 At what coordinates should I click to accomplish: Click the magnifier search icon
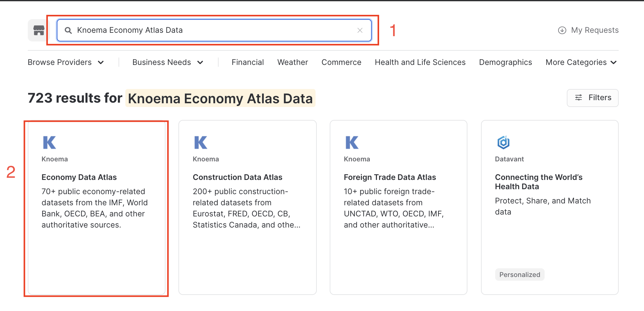point(68,30)
